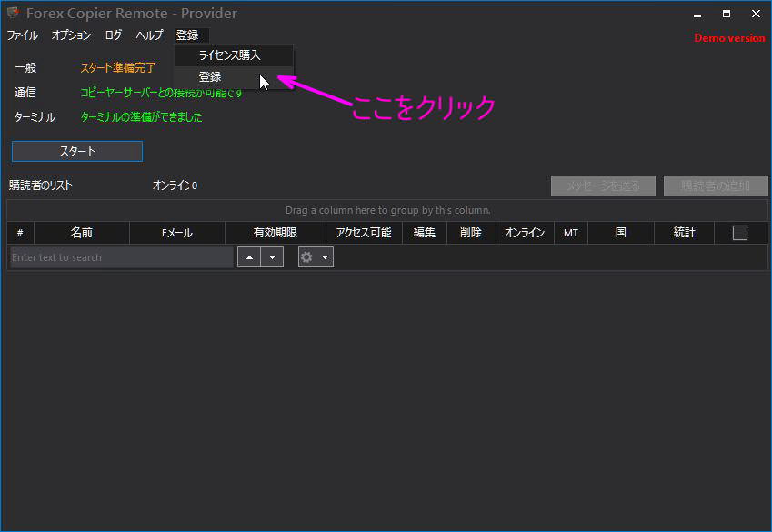Open the ログ menu
The width and height of the screenshot is (772, 532).
113,35
